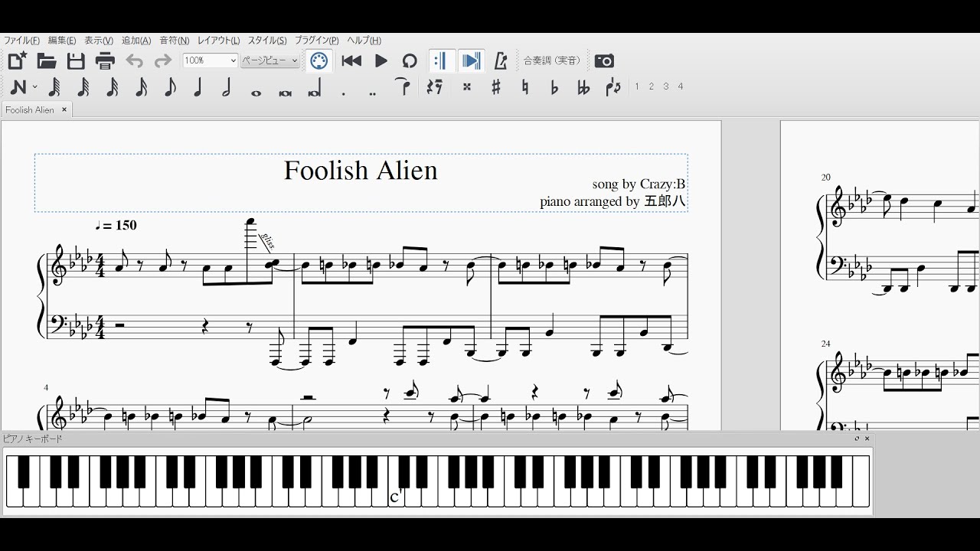Image resolution: width=980 pixels, height=551 pixels.
Task: Expand note input mode arrow
Action: [34, 87]
